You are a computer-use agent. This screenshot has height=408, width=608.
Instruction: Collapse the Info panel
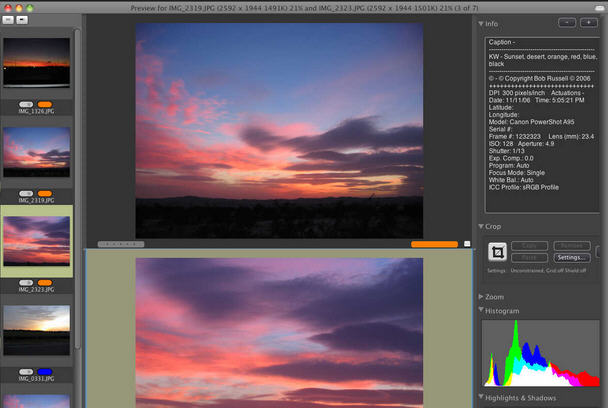pos(481,24)
